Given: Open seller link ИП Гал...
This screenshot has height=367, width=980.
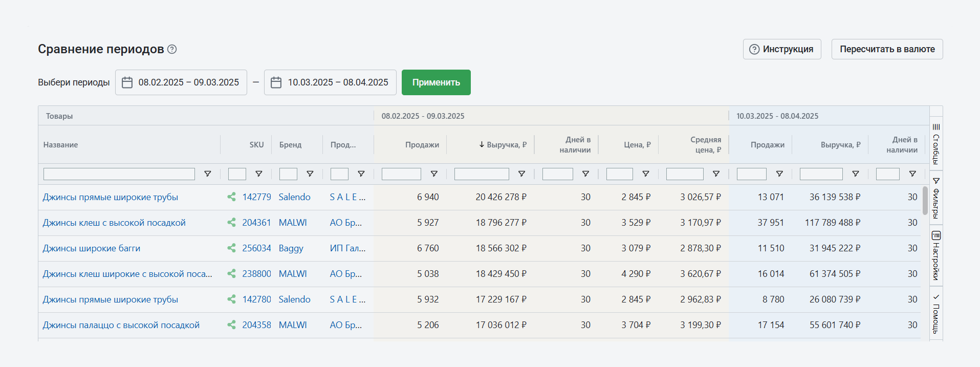Looking at the screenshot, I should [348, 248].
